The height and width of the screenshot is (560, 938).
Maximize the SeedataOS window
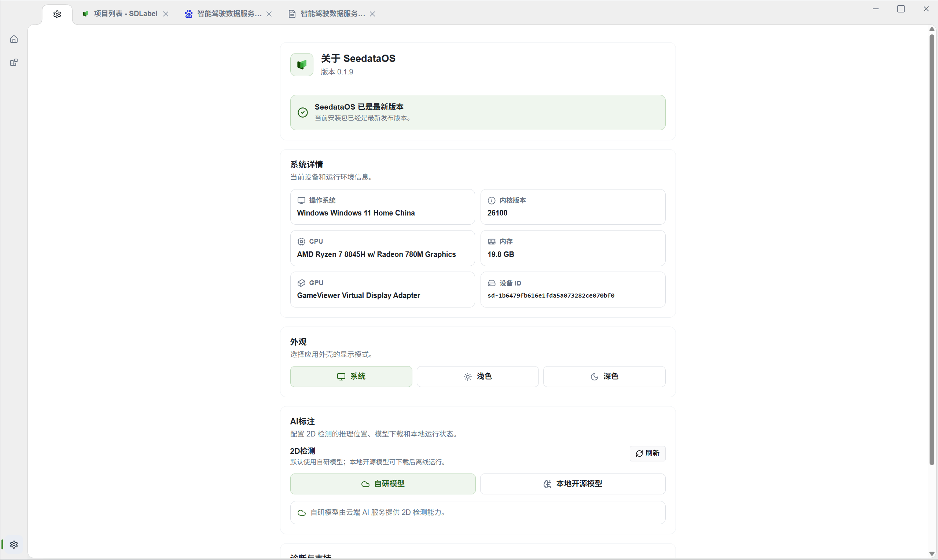pyautogui.click(x=901, y=9)
